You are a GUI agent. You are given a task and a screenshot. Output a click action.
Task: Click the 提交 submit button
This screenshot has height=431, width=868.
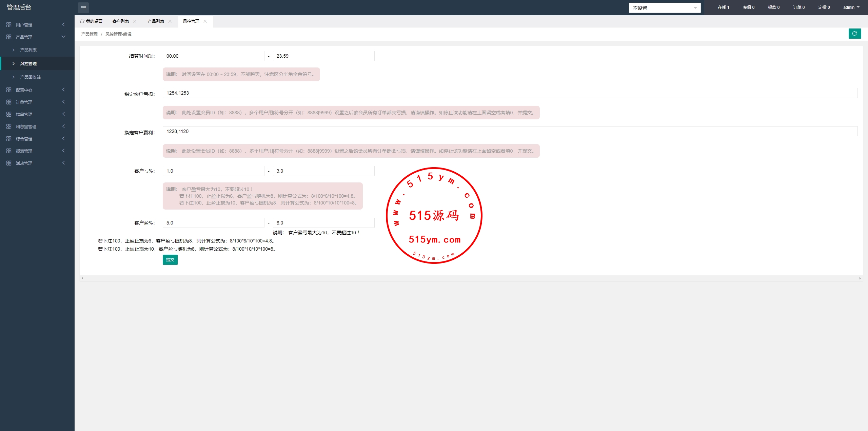click(170, 259)
